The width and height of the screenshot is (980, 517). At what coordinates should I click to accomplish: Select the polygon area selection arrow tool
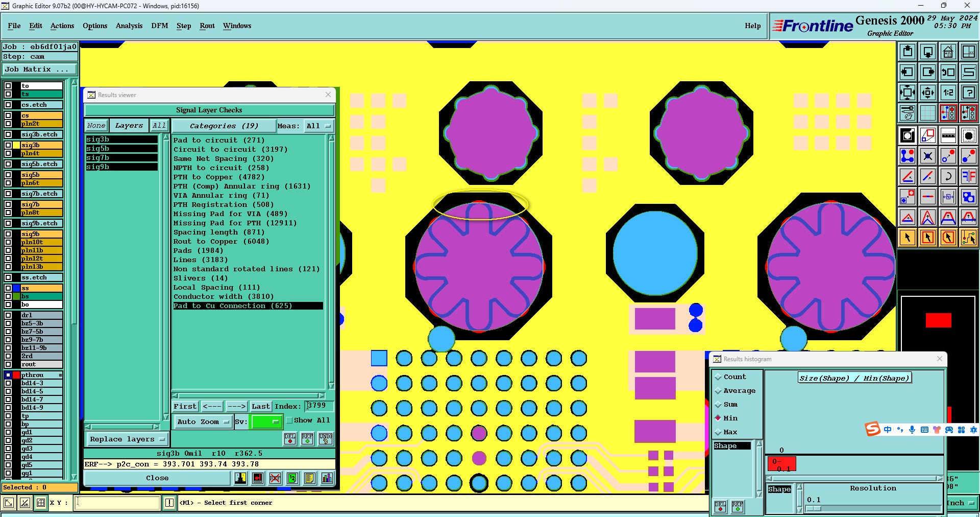coord(948,238)
